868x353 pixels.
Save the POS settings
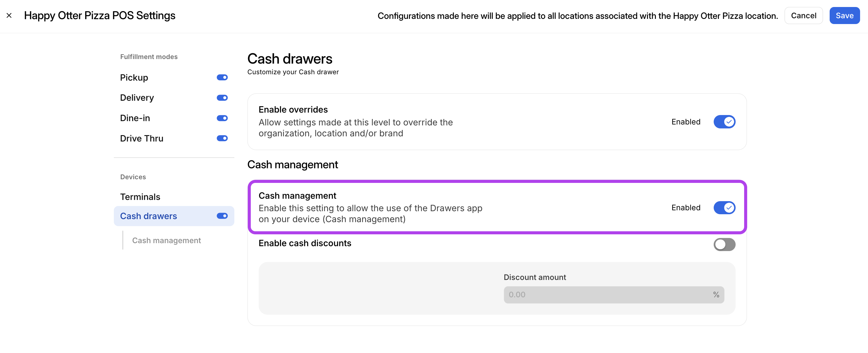click(844, 16)
